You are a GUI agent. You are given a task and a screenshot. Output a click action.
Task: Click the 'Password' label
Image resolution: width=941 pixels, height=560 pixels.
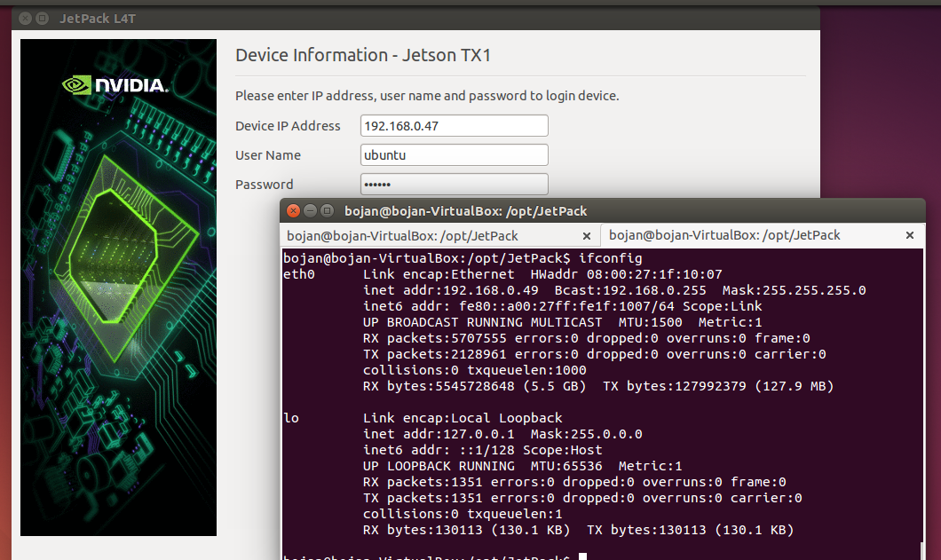(x=264, y=185)
